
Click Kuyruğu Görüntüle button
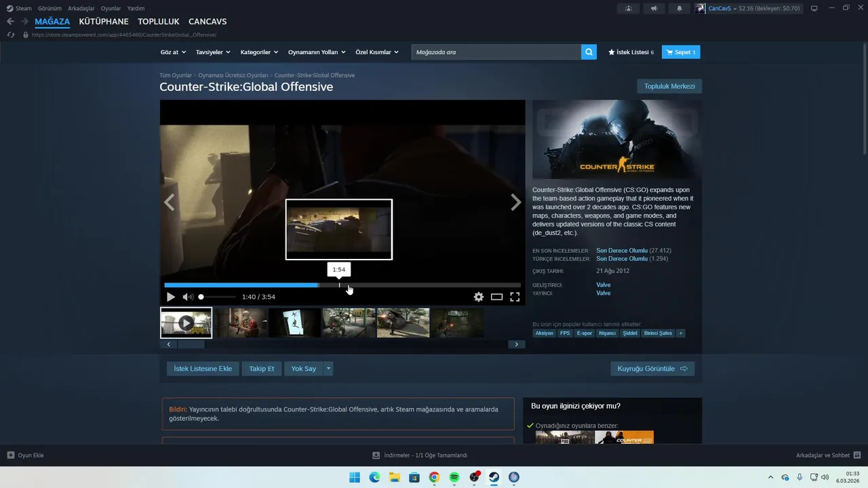pyautogui.click(x=652, y=369)
